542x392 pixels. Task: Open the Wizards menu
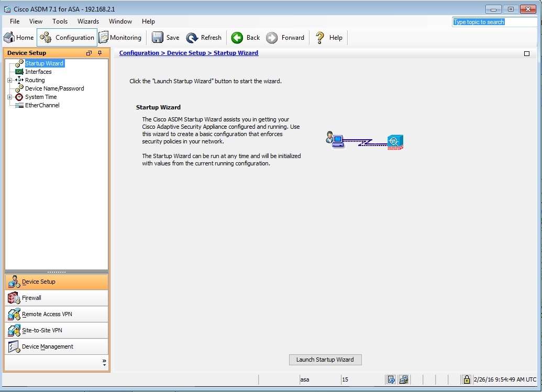click(x=88, y=21)
